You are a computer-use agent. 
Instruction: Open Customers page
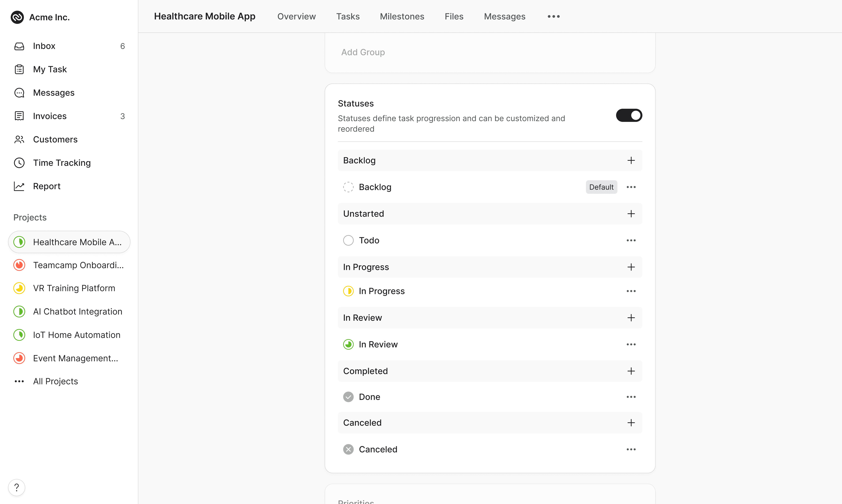point(69,140)
